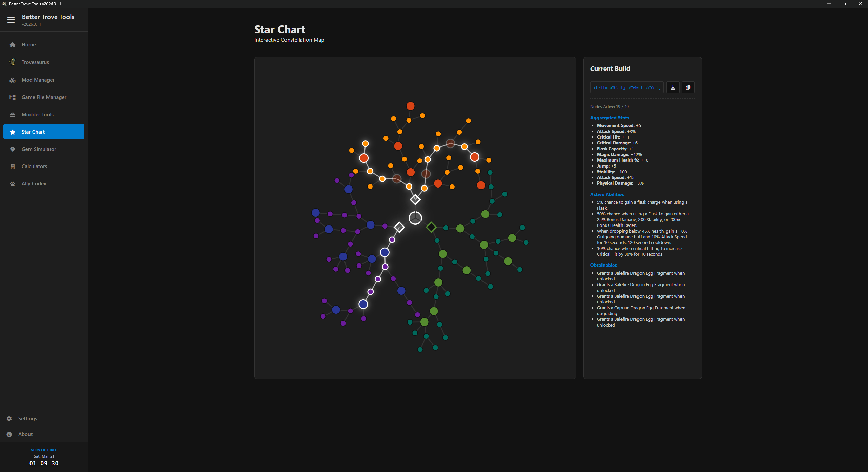The image size is (868, 472).
Task: Open the About page
Action: pyautogui.click(x=25, y=434)
